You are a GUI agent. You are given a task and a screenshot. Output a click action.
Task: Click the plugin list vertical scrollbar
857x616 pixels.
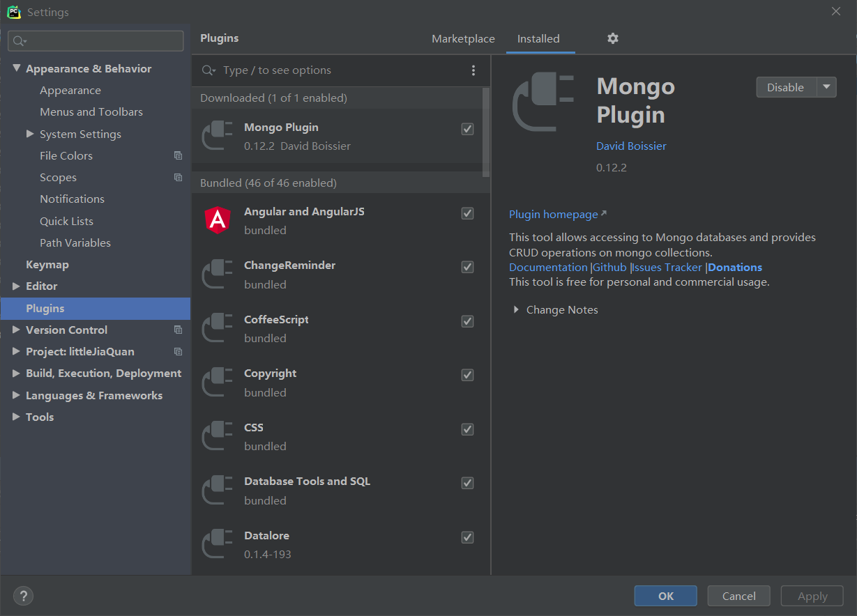[x=486, y=132]
